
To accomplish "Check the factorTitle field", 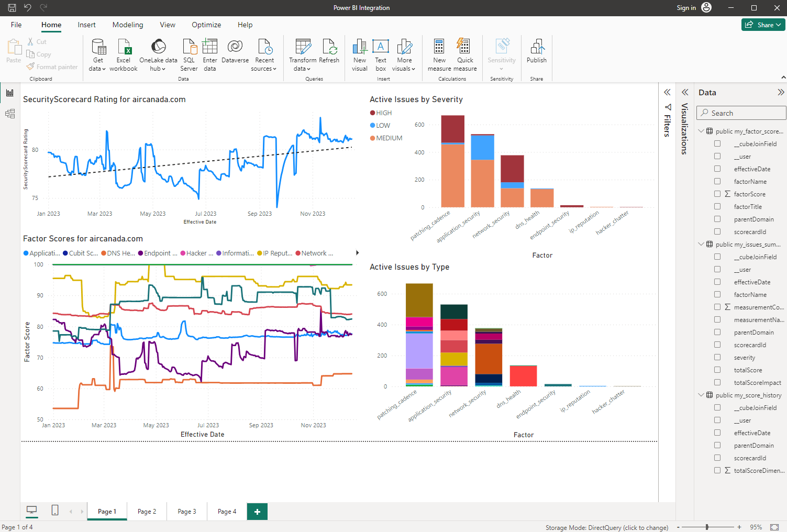I will 717,206.
